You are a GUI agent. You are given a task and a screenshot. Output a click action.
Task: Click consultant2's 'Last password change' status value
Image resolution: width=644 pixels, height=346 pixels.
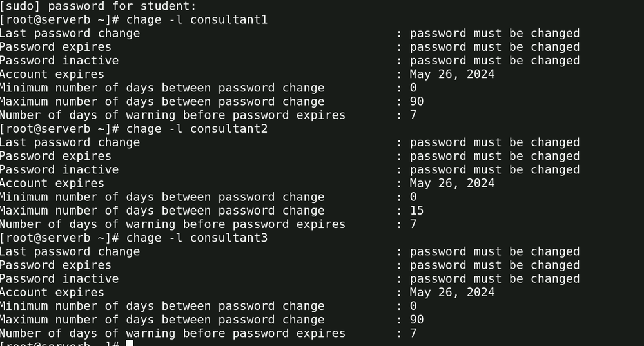(x=494, y=142)
